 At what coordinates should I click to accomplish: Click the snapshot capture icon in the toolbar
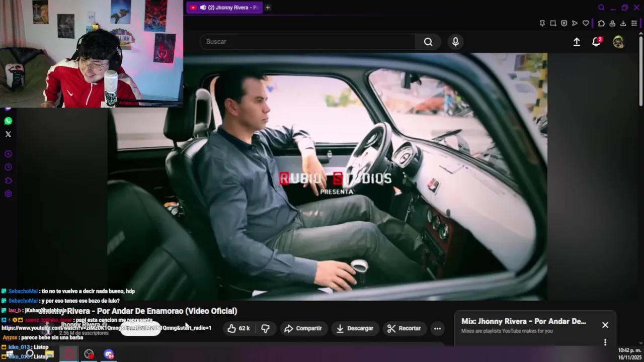553,23
